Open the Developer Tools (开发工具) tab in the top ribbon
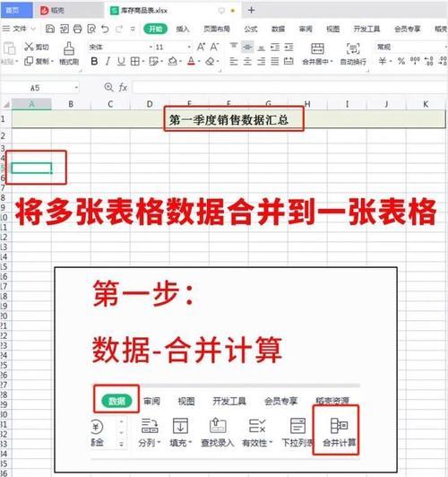This screenshot has width=448, height=477. (366, 30)
